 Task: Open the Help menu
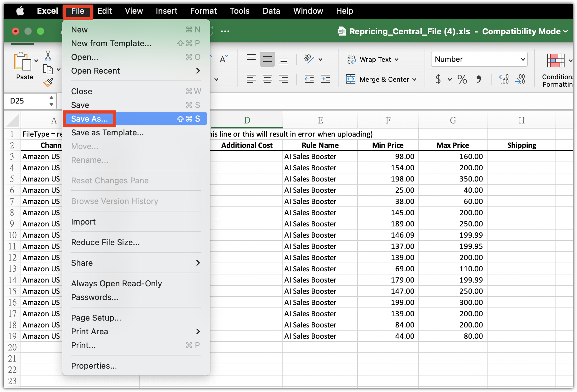pyautogui.click(x=344, y=11)
